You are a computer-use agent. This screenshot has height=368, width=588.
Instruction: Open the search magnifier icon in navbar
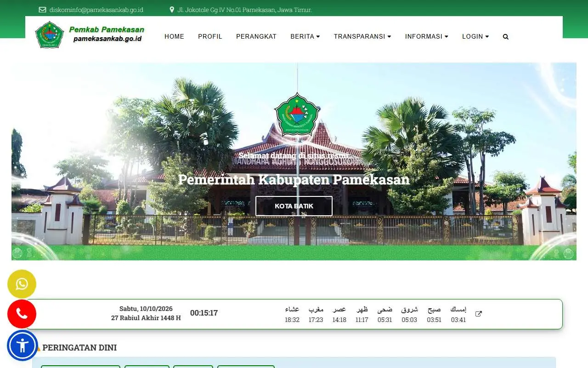[506, 37]
